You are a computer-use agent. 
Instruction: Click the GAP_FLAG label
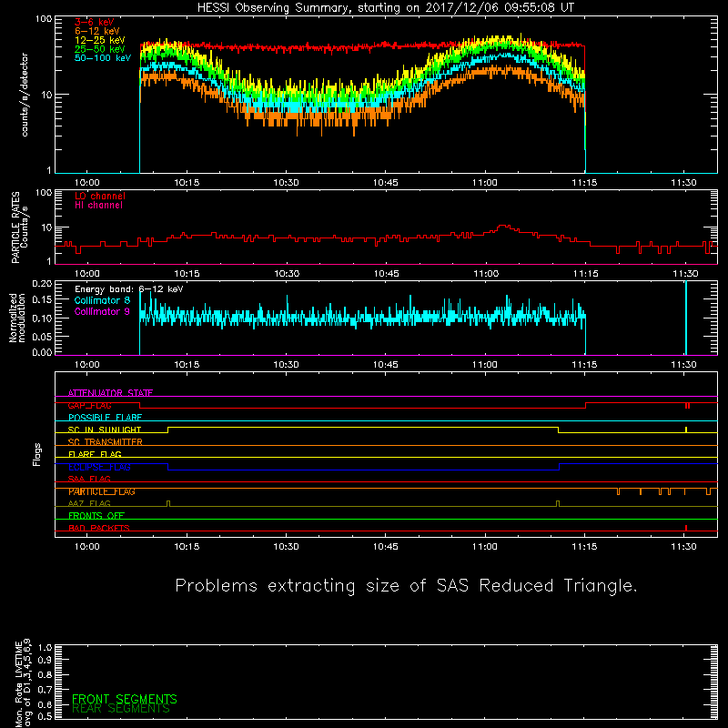89,405
